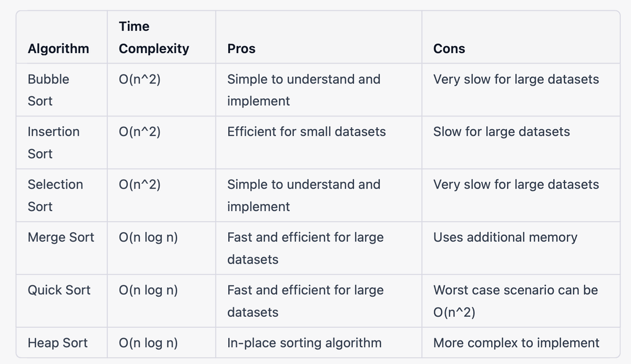Click 'In-place sorting algorithm' text
This screenshot has width=631, height=364.
[304, 343]
